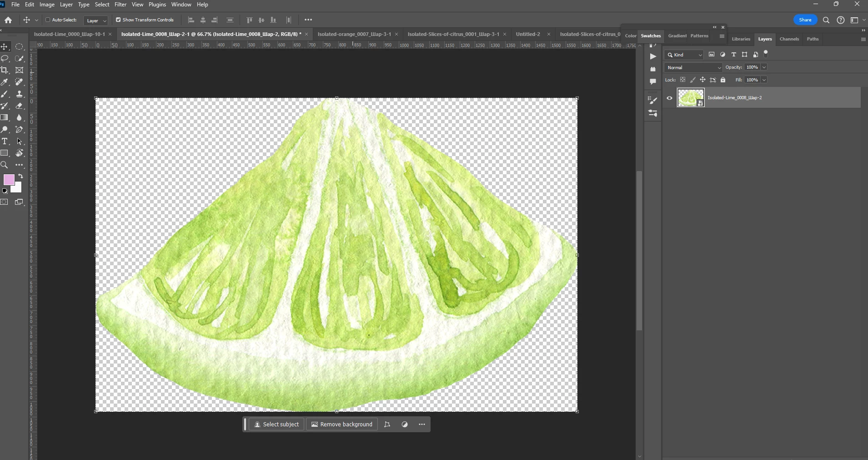868x460 pixels.
Task: Go to the Home screen
Action: click(x=8, y=20)
